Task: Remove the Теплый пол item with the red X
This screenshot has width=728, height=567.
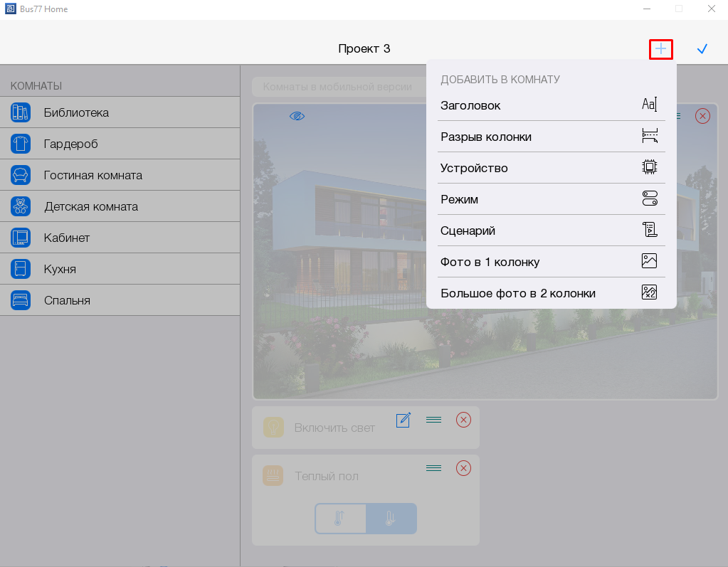Action: [463, 468]
